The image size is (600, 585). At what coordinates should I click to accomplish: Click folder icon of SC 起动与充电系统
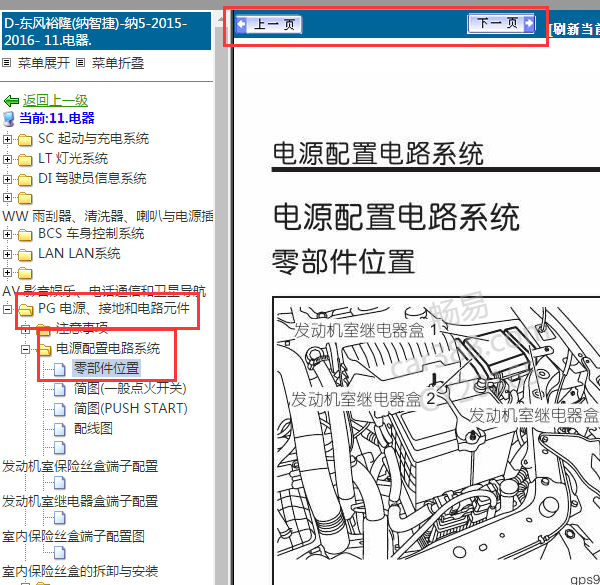coord(25,140)
